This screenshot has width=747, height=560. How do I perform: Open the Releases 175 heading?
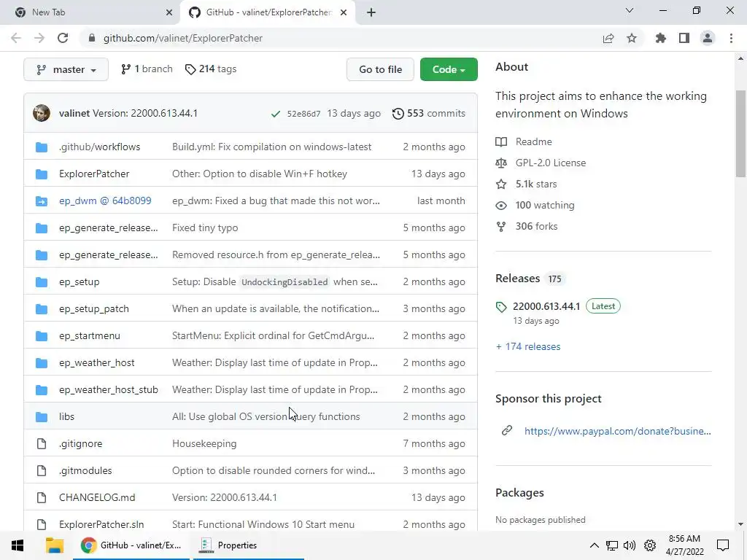tap(530, 278)
